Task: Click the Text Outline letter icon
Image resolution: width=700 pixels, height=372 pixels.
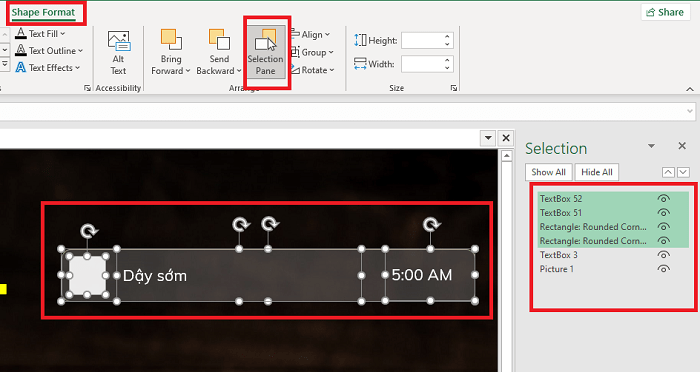Action: click(21, 50)
